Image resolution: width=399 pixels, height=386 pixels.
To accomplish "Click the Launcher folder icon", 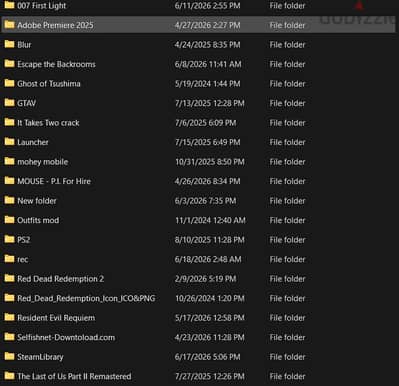I will tap(9, 142).
